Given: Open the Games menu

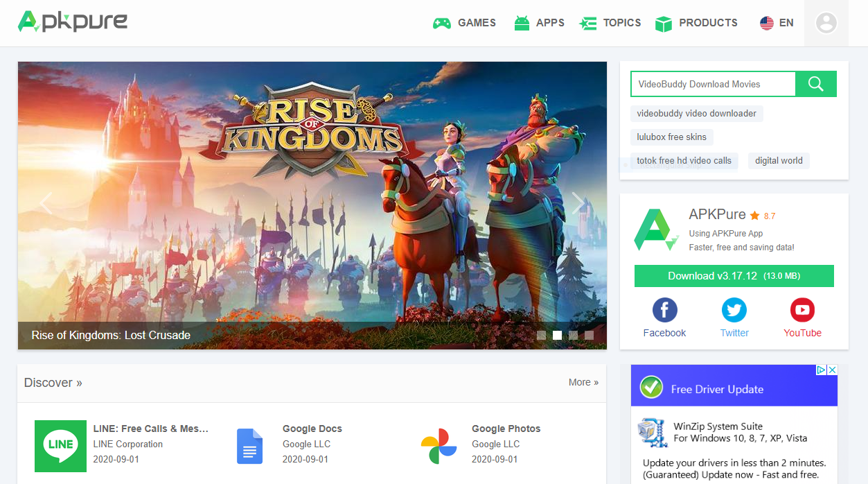Looking at the screenshot, I should pyautogui.click(x=464, y=23).
